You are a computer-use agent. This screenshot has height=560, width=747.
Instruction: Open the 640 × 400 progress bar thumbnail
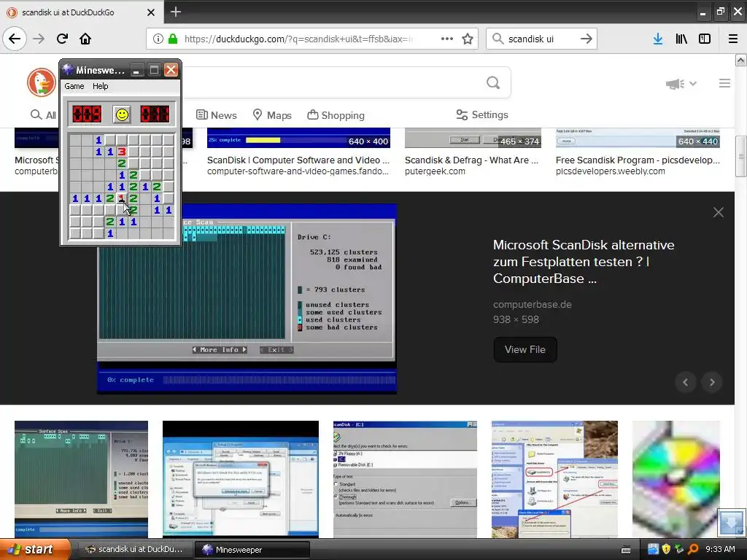tap(298, 138)
